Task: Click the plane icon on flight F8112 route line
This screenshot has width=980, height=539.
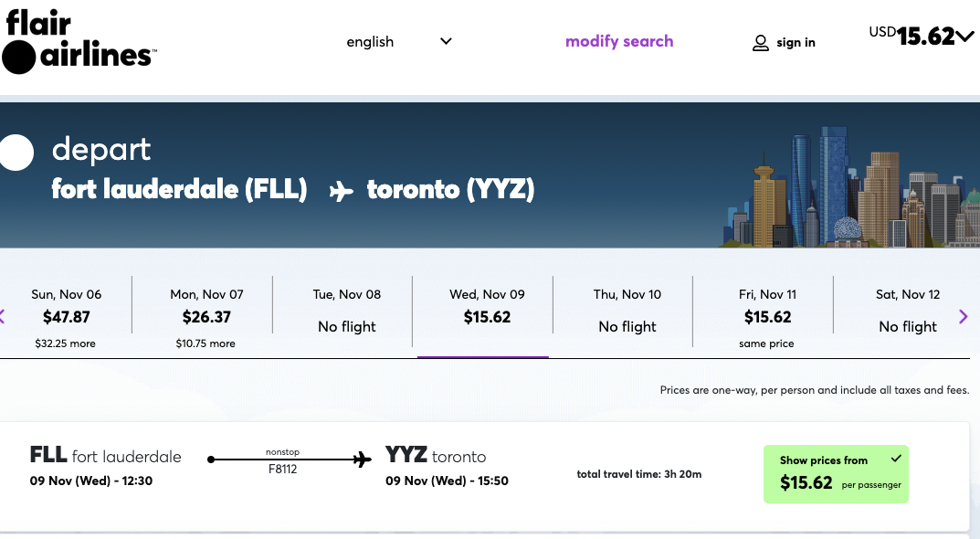Action: 362,460
